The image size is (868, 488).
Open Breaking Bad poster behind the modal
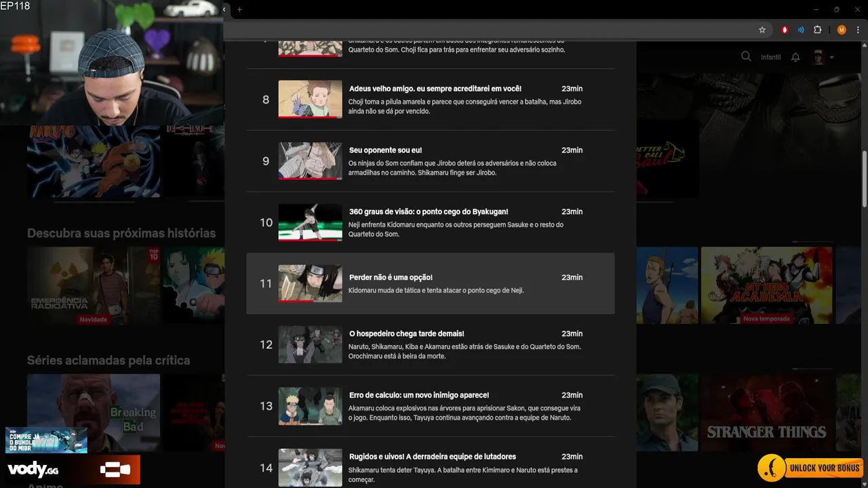94,412
